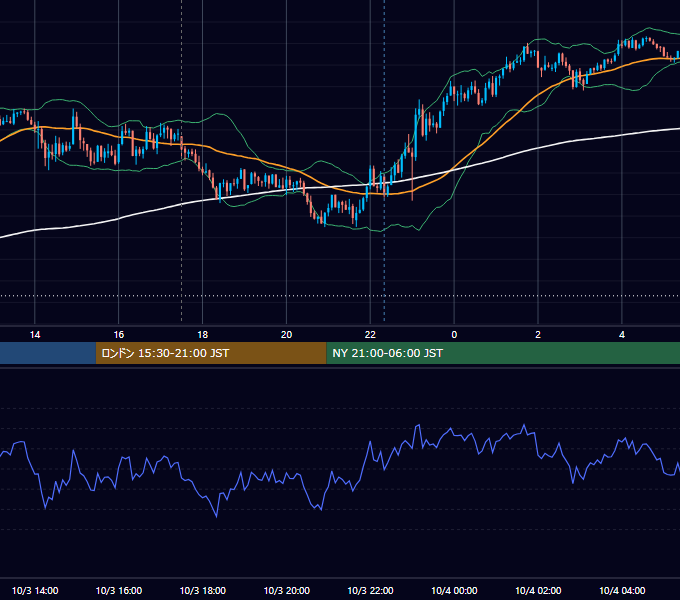Screen dimensions: 680x600
Task: Click the 2 hour label on chart axis
Action: click(538, 335)
